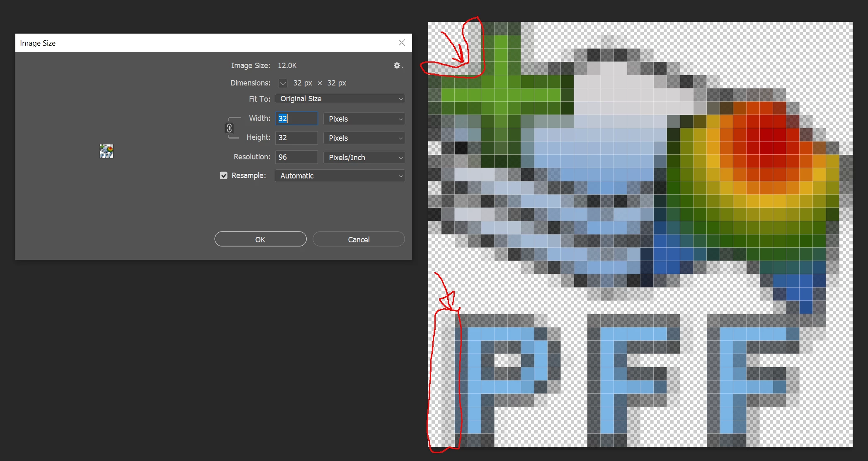Screen dimensions: 868x461
Task: Toggle the Resample checkbox
Action: click(x=224, y=176)
